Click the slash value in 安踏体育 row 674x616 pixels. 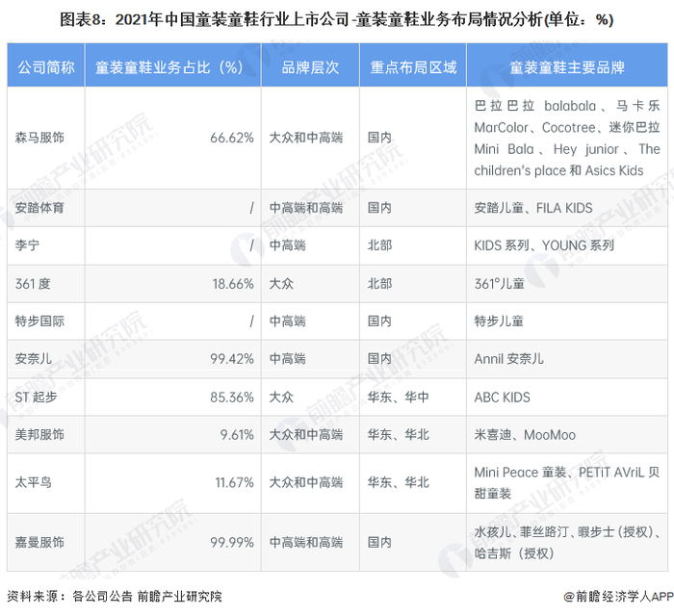(x=252, y=208)
